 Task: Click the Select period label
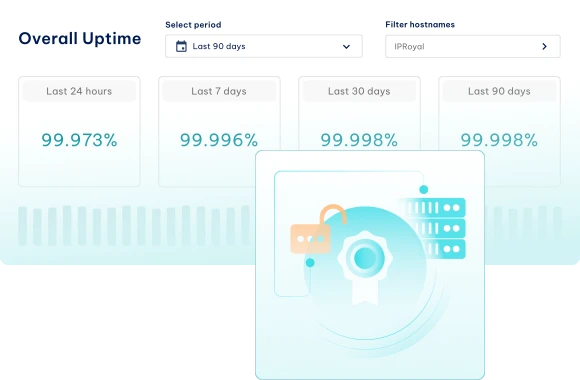pyautogui.click(x=193, y=25)
